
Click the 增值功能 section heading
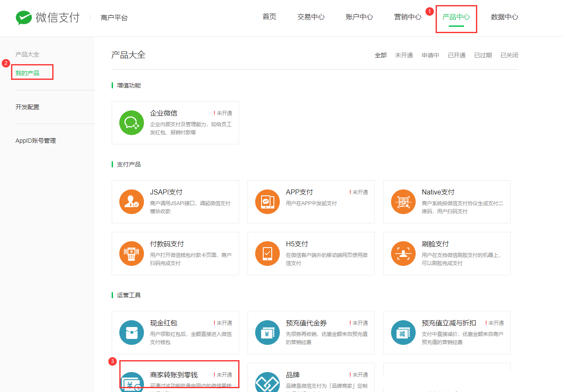click(x=129, y=85)
